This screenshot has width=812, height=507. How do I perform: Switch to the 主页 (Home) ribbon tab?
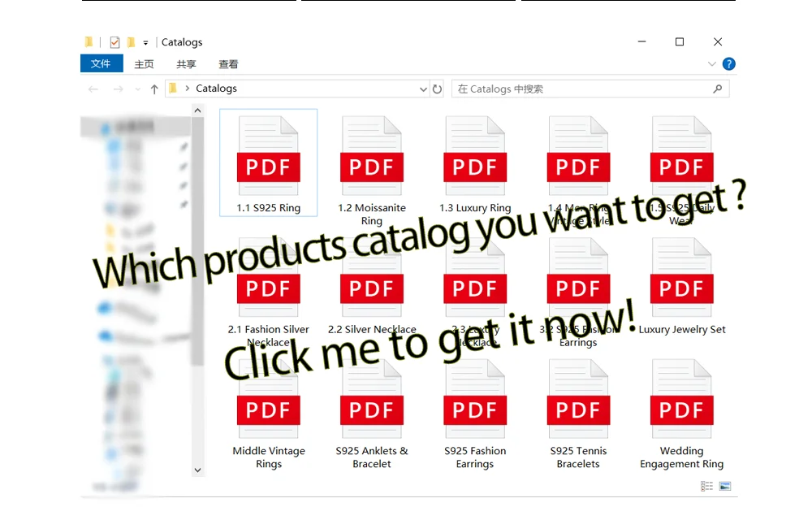[x=144, y=63]
